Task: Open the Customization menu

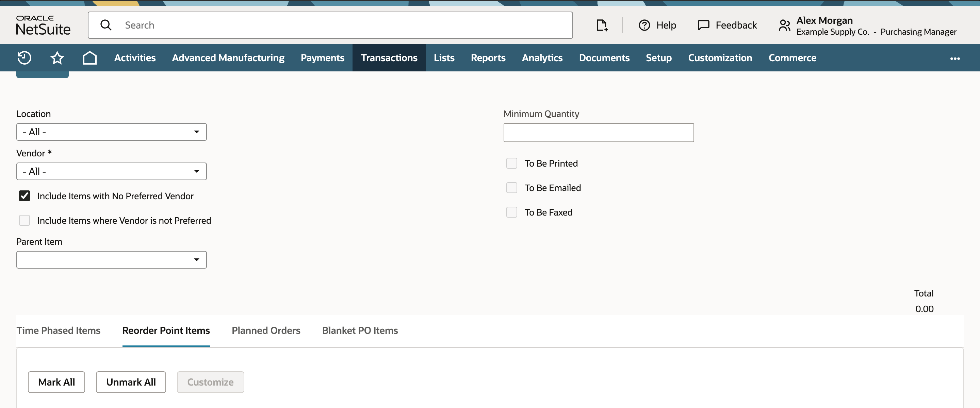Action: (x=720, y=58)
